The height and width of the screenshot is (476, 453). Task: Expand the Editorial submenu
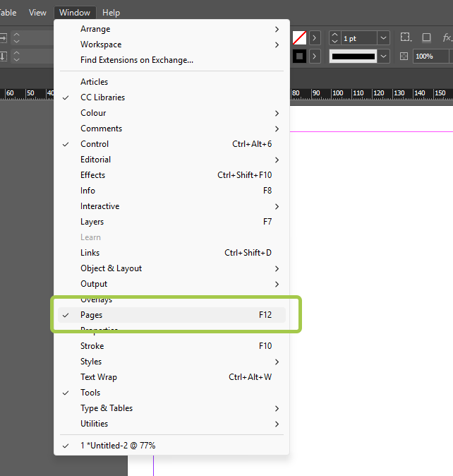click(171, 160)
